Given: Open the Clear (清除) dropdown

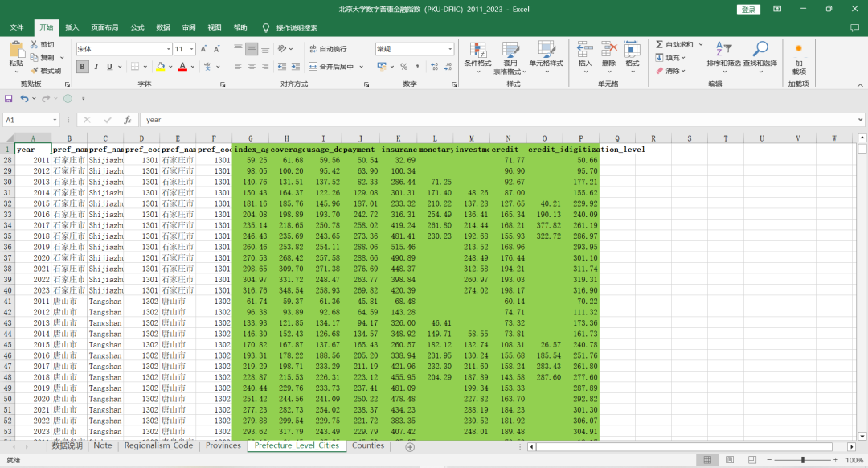Looking at the screenshot, I should [x=671, y=71].
